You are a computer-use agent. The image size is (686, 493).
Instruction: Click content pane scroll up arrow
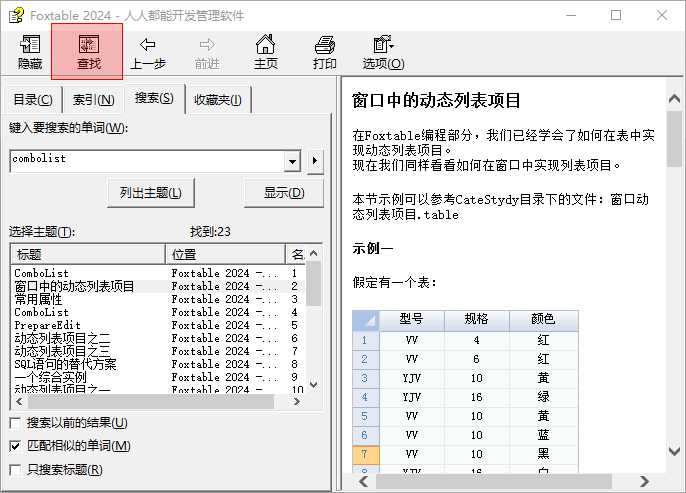coord(674,99)
